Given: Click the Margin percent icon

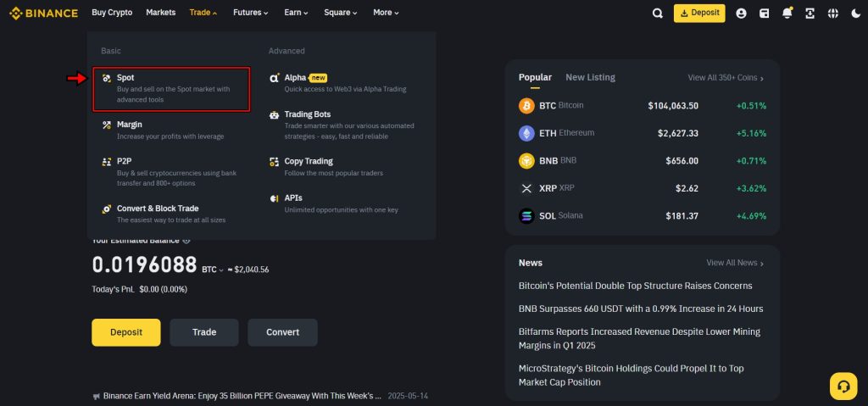Looking at the screenshot, I should (107, 125).
